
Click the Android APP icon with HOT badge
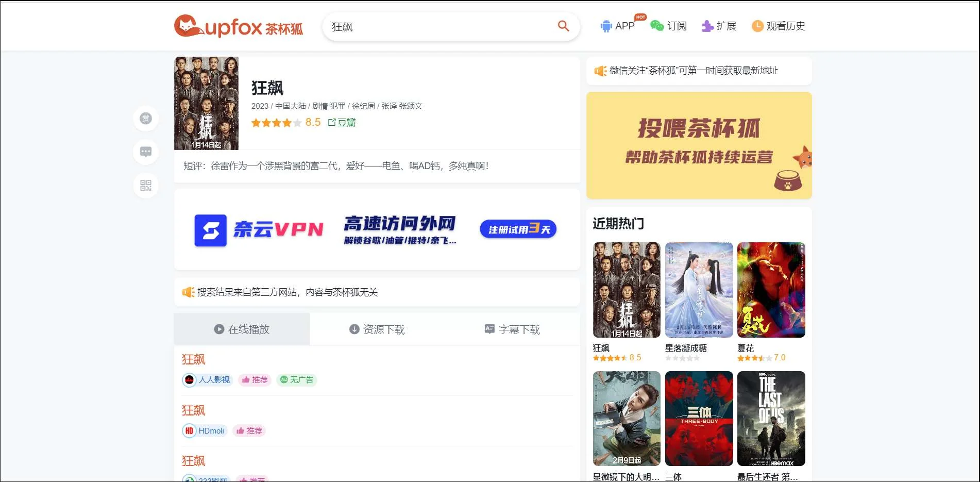pyautogui.click(x=606, y=26)
